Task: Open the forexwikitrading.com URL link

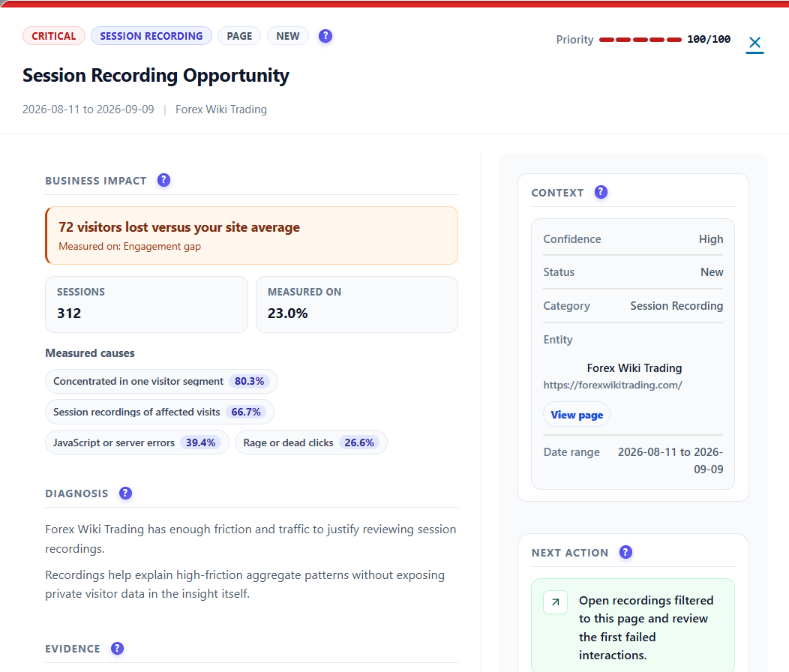Action: [x=613, y=385]
